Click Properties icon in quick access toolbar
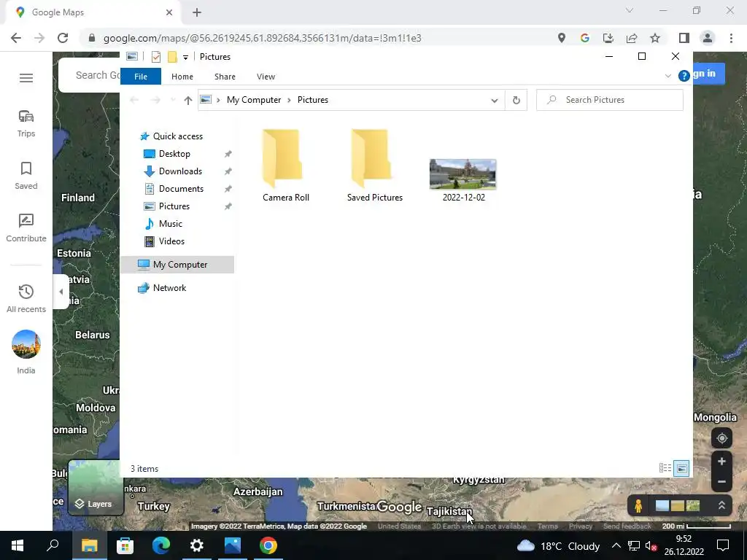 (x=156, y=57)
